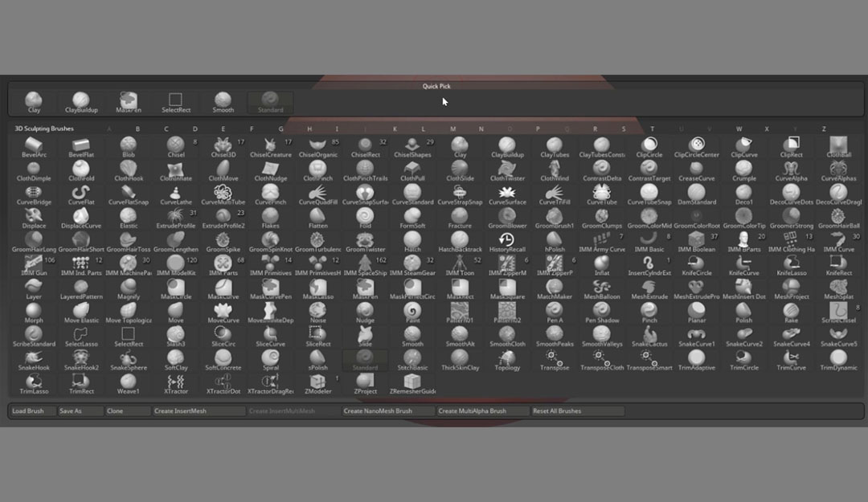Screen dimensions: 868x502
Task: Pick the DamStandard brush
Action: click(x=696, y=195)
